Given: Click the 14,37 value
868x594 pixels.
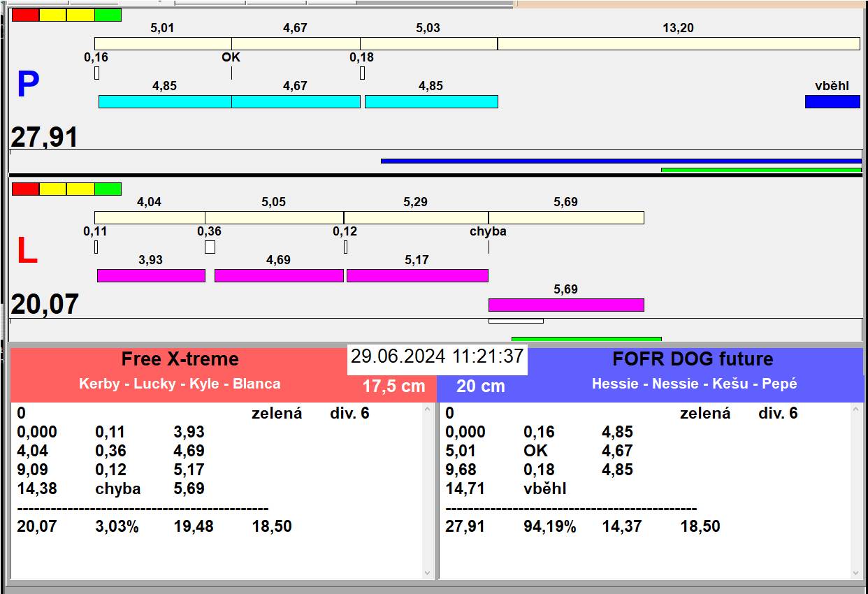Looking at the screenshot, I should point(622,526).
